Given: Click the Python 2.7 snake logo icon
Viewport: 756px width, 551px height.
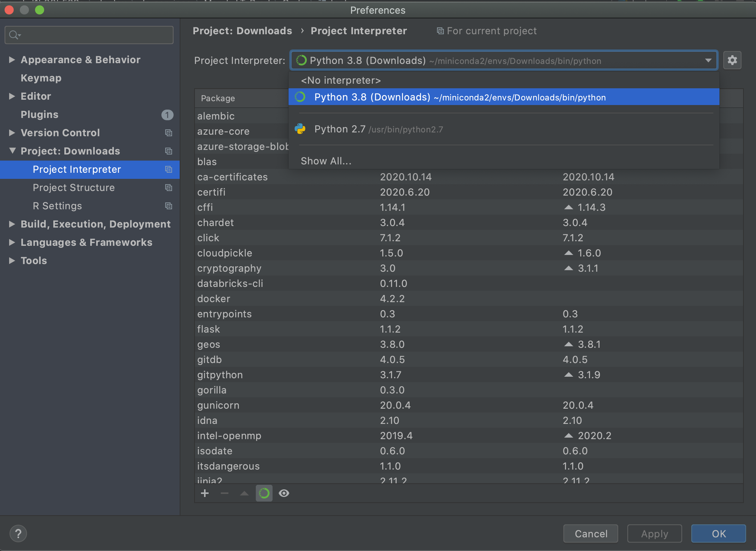Looking at the screenshot, I should tap(300, 129).
